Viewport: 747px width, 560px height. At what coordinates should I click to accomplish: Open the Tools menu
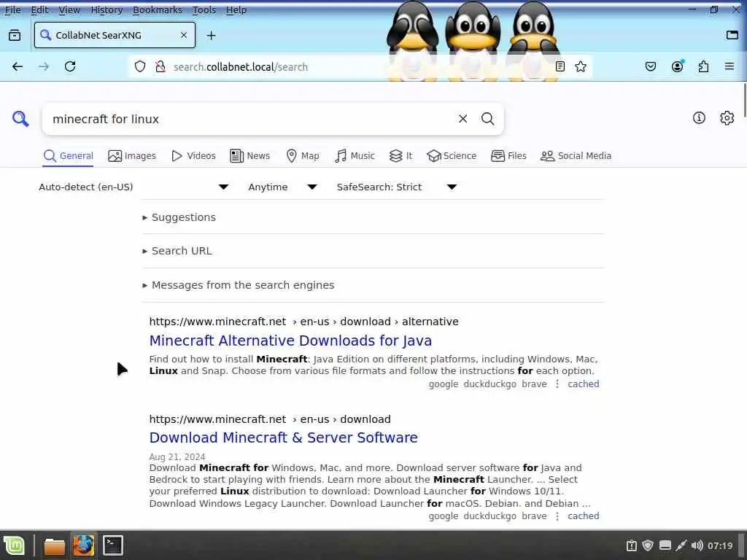[x=204, y=9]
